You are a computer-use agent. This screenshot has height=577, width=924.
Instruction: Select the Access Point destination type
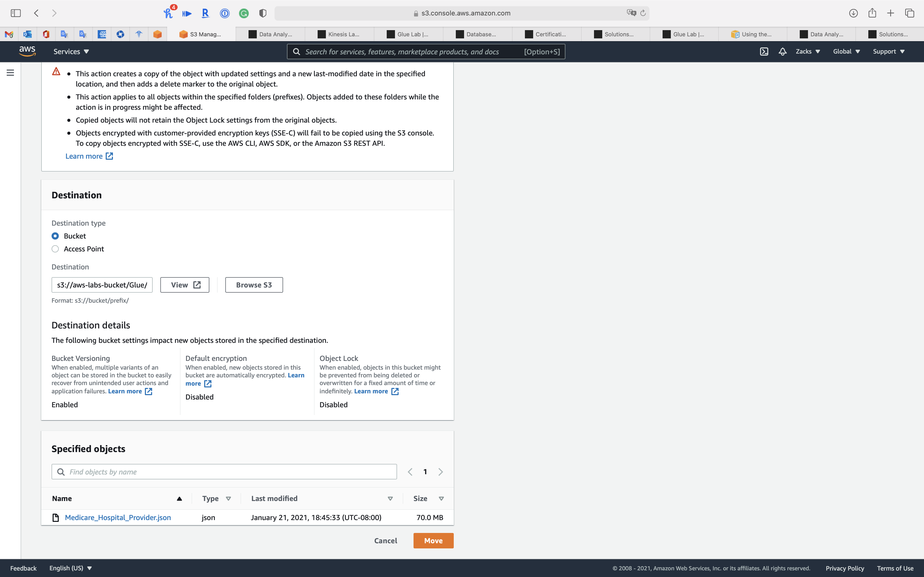(x=55, y=249)
